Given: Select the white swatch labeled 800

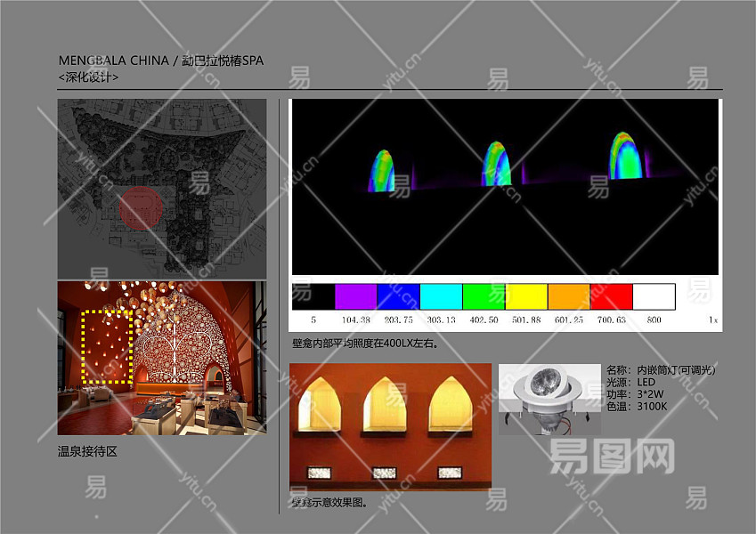Looking at the screenshot, I should (654, 296).
